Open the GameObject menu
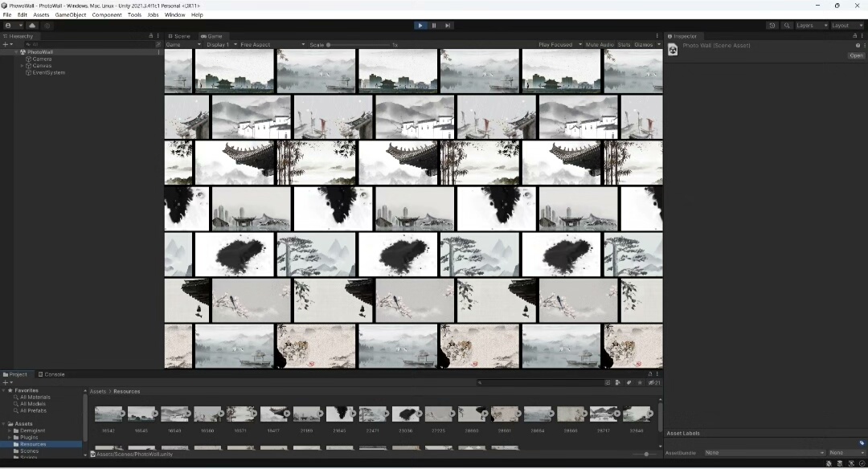 [71, 15]
